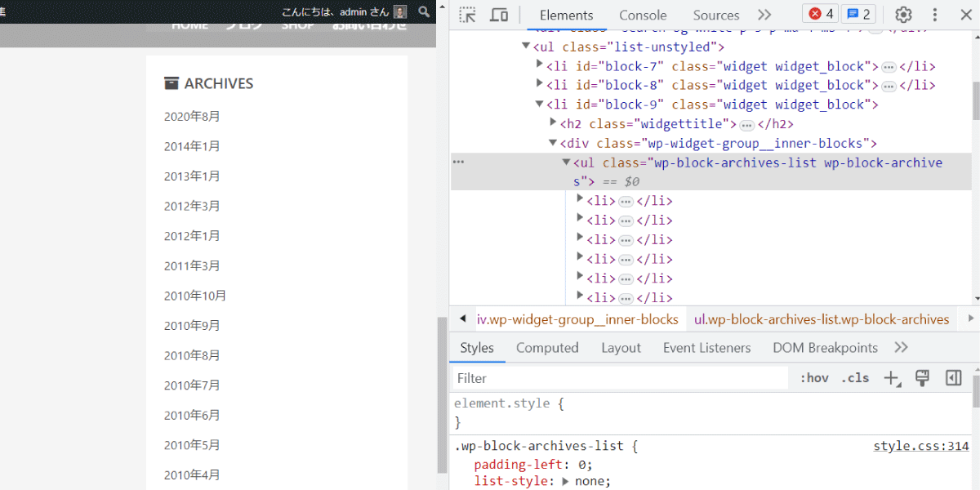Viewport: 980px width, 490px height.
Task: Switch to the Sources tab
Action: point(716,15)
